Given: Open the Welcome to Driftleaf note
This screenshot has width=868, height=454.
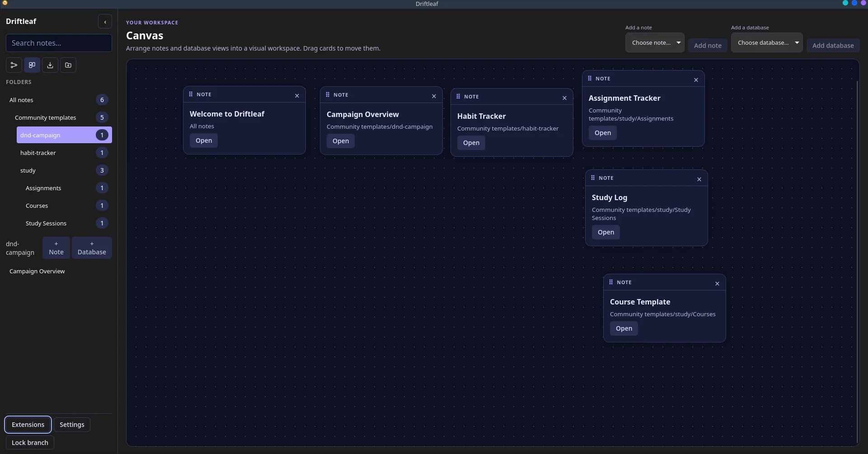Looking at the screenshot, I should tap(204, 140).
